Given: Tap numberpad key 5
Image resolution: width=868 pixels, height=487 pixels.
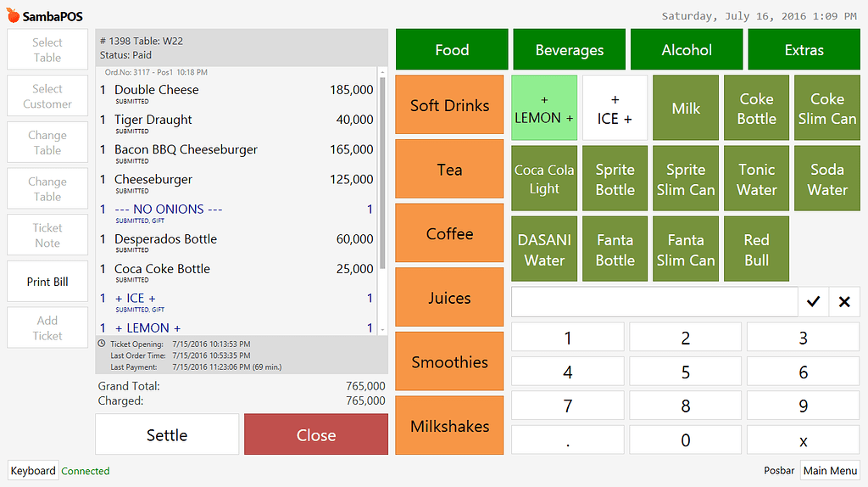Looking at the screenshot, I should pos(685,372).
